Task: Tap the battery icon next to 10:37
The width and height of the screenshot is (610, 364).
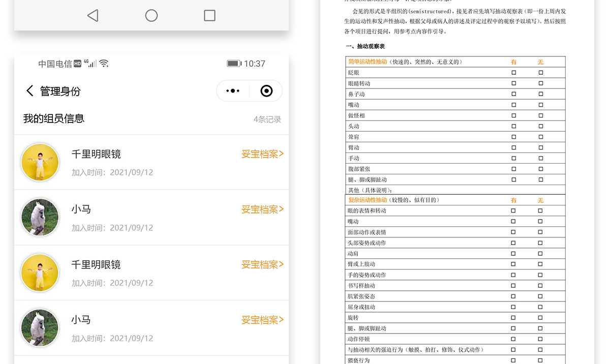Action: (x=234, y=64)
